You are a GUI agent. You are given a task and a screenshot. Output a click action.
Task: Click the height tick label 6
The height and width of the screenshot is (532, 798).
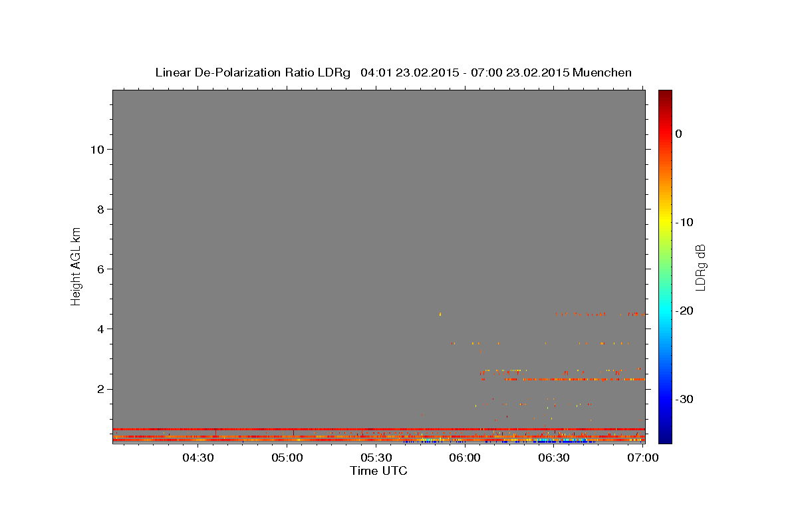[x=99, y=269]
